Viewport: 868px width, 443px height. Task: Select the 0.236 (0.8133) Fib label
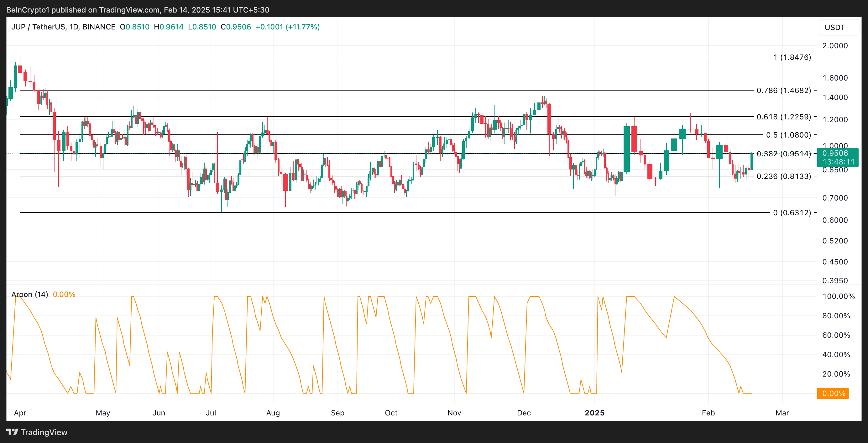coord(784,176)
